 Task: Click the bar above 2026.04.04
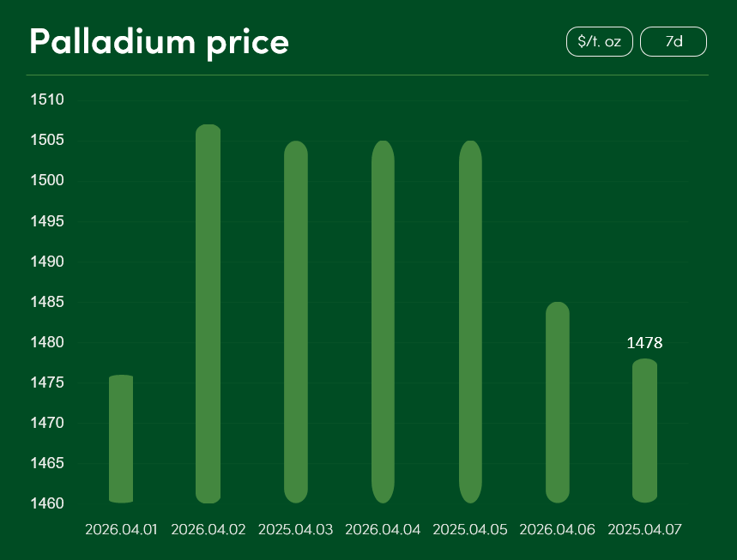pos(383,322)
